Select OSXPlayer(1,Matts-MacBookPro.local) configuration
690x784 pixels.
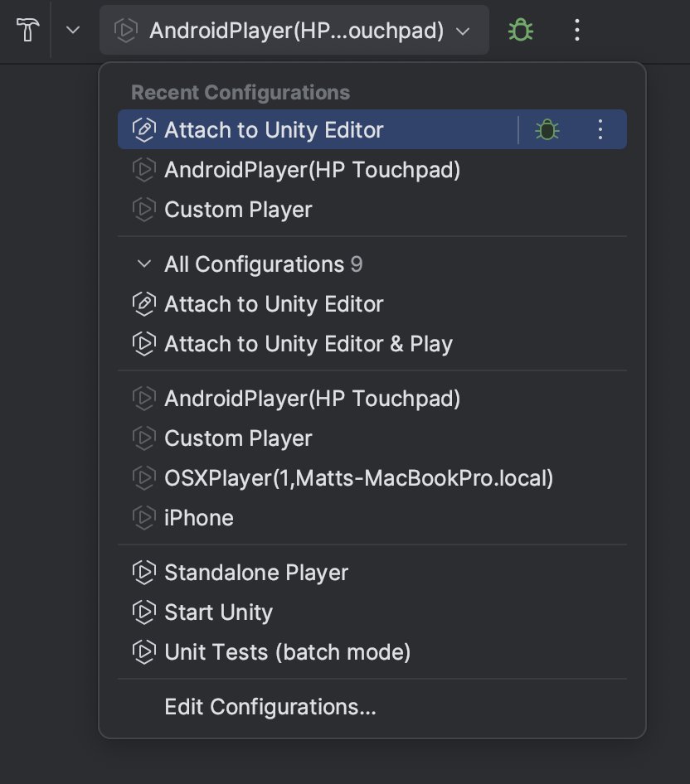[x=372, y=478]
